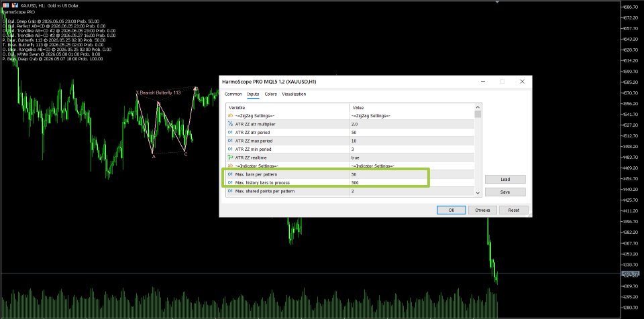Click the inputs list scrollbar thumb

point(478,114)
